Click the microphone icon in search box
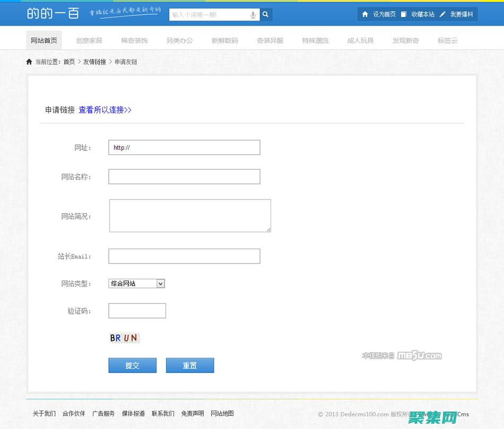Screen dimensions: 504x429 [253, 15]
